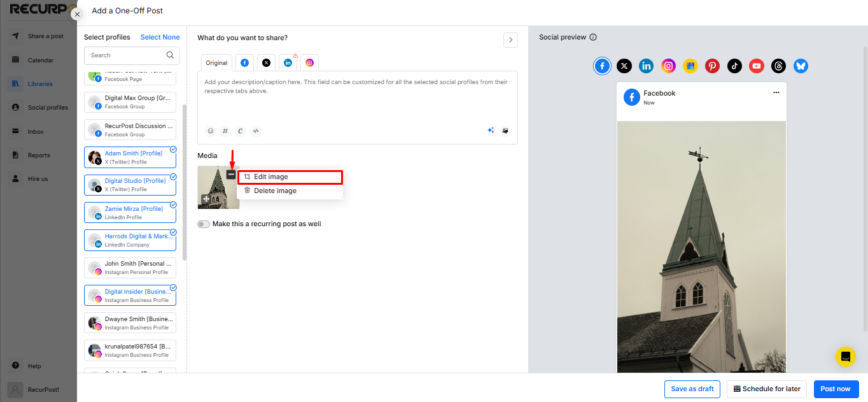Show LinkedIn social preview

[647, 66]
